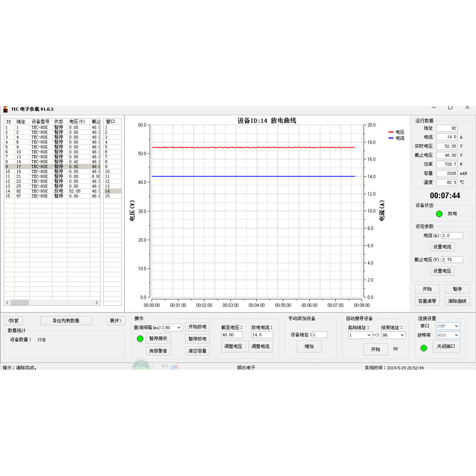
Task: Click the TEC app icon in title bar
Action: [x=5, y=109]
